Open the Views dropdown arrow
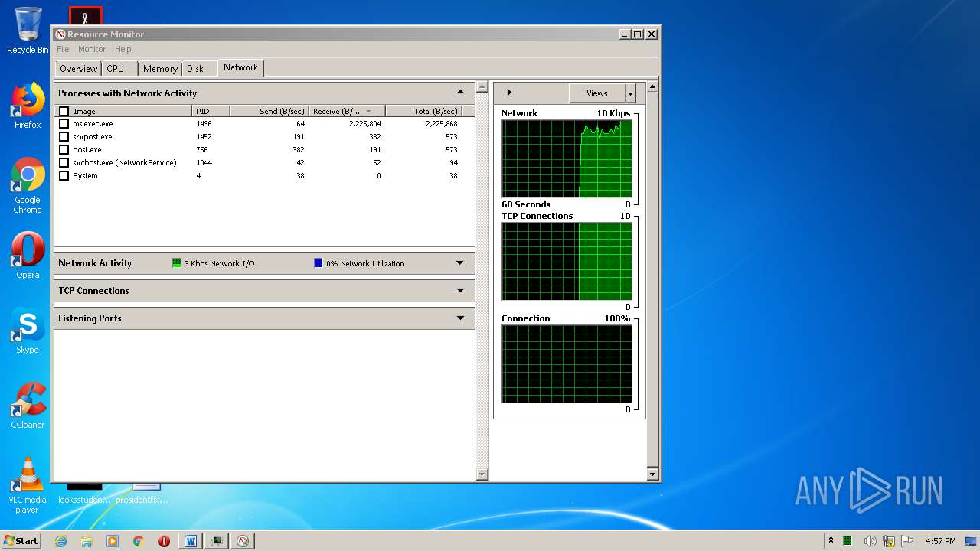Screen dimensions: 980x551 tap(630, 93)
